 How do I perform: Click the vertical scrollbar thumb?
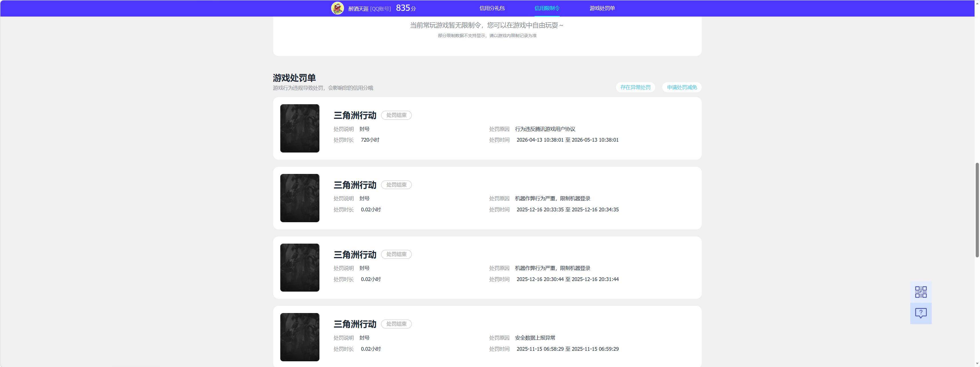click(977, 210)
